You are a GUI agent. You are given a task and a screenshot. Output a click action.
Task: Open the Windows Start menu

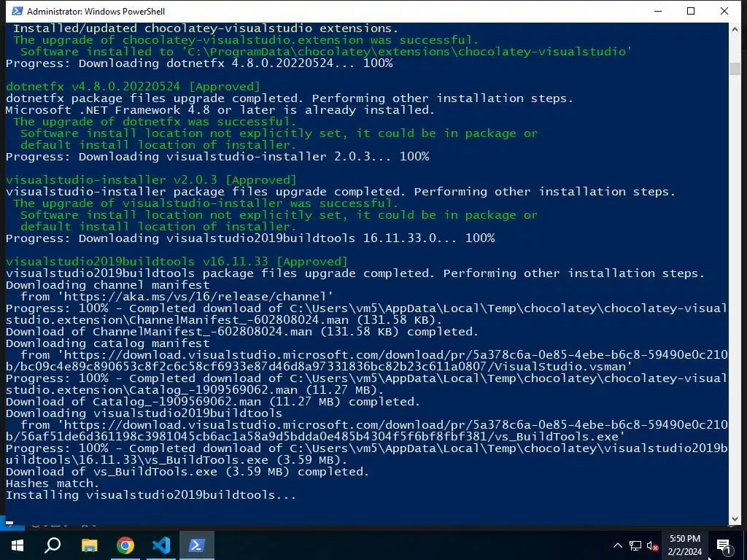pos(18,545)
